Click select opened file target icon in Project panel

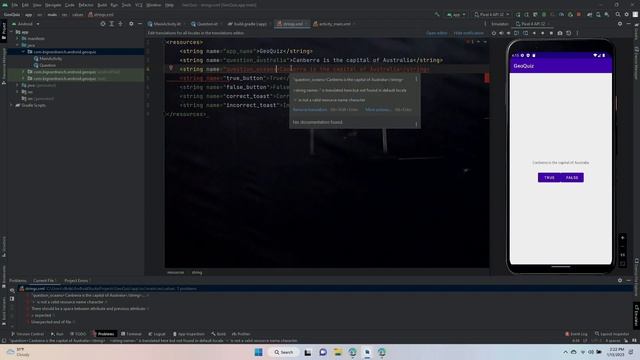click(x=102, y=24)
